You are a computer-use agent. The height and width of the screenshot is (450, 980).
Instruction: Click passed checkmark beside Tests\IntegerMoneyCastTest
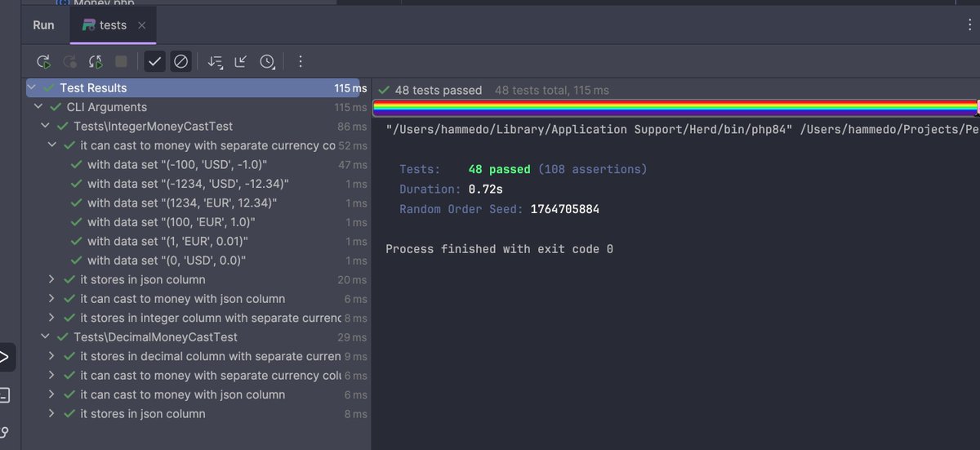(x=63, y=127)
